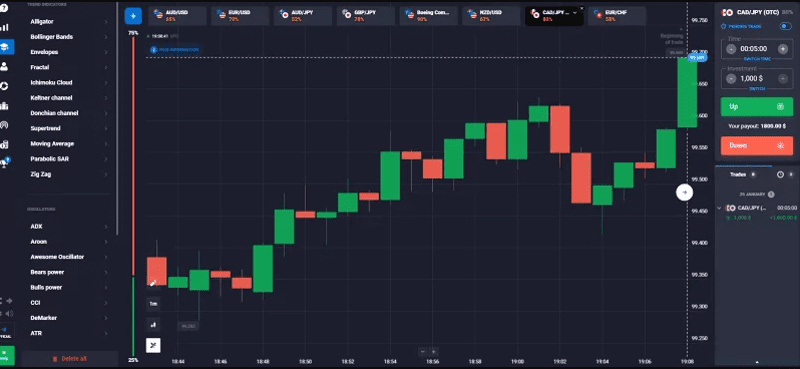The image size is (800, 369).
Task: Open the signals broadcast icon in sidebar
Action: (4, 125)
